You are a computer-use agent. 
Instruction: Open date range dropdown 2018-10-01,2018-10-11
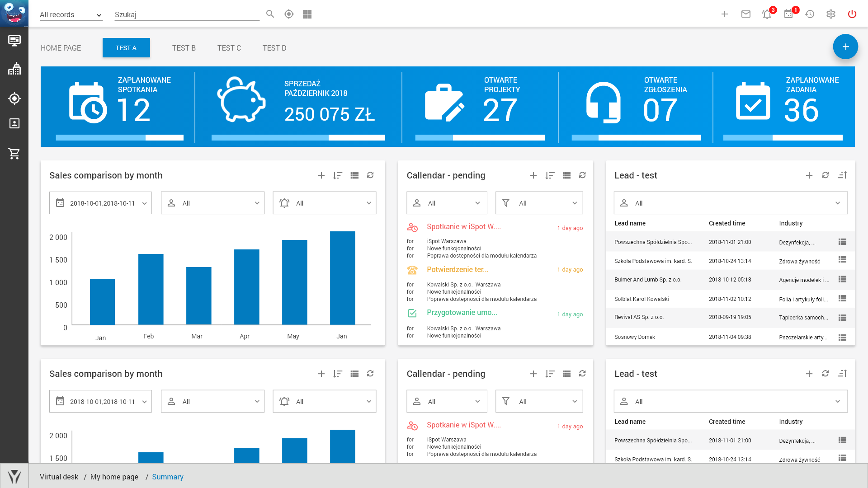(100, 203)
